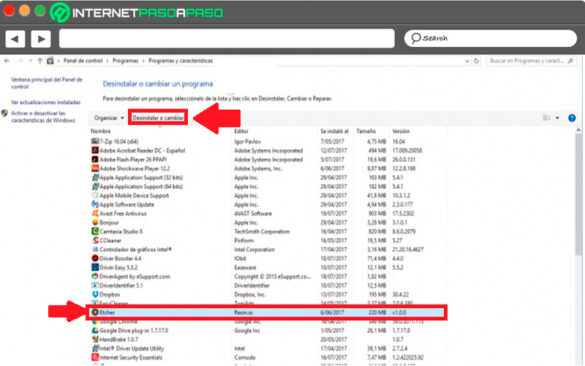The height and width of the screenshot is (366, 585).
Task: Go up one level with the up arrow
Action: pos(40,60)
